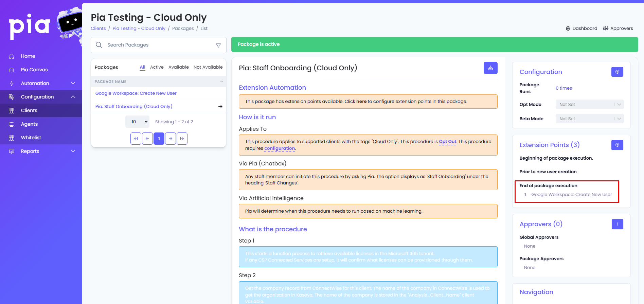Click the Home sidebar icon
Viewport: 644px width, 304px height.
tap(12, 56)
